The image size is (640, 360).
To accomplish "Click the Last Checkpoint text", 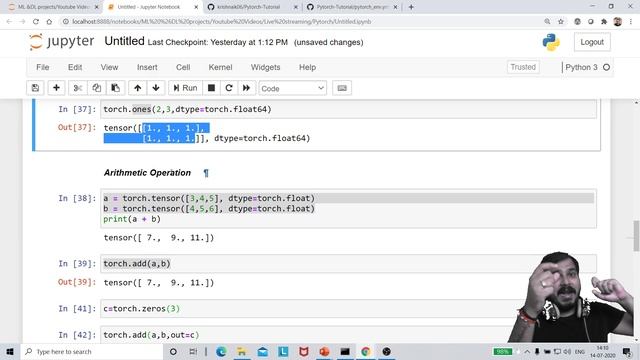I will pos(218,42).
